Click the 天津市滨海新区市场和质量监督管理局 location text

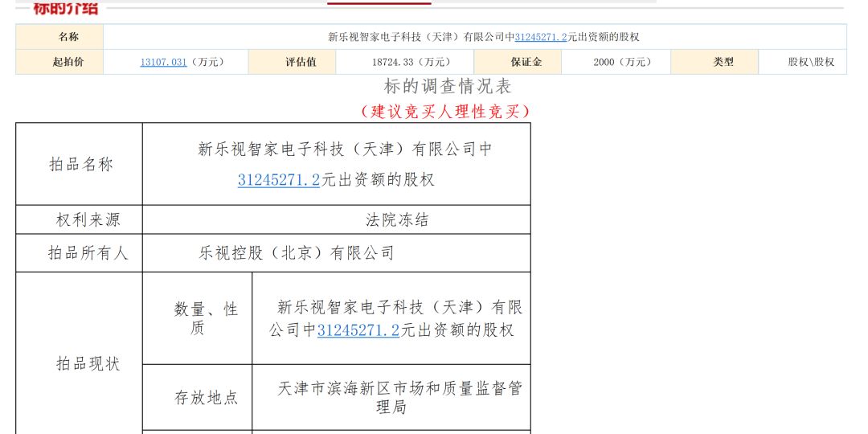point(399,398)
